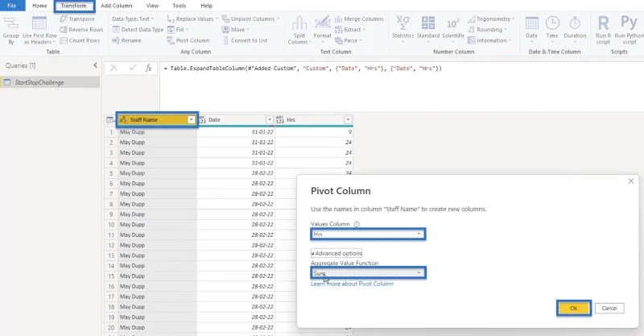Image resolution: width=644 pixels, height=336 pixels.
Task: Switch to the Add Column tab
Action: click(116, 6)
